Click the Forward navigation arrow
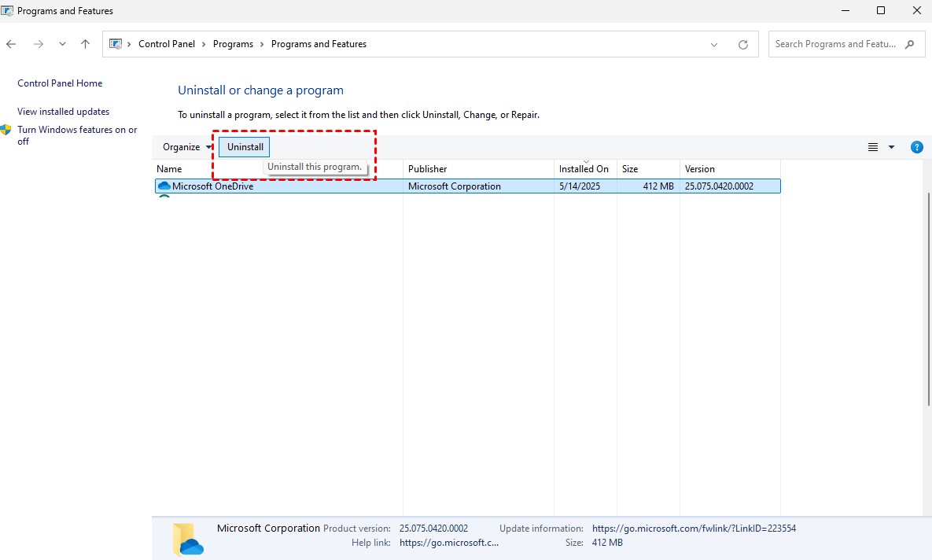932x560 pixels. (39, 44)
